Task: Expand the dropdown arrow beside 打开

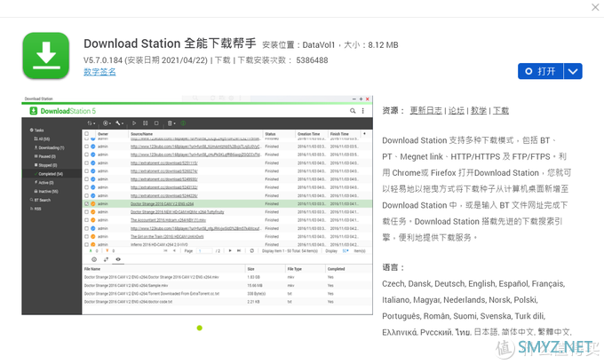Action: [x=573, y=71]
